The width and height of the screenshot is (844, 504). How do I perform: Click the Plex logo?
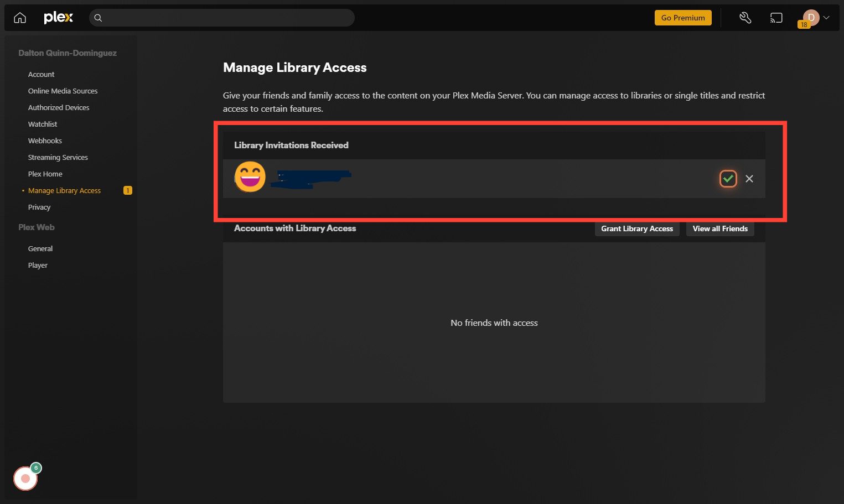[x=58, y=18]
